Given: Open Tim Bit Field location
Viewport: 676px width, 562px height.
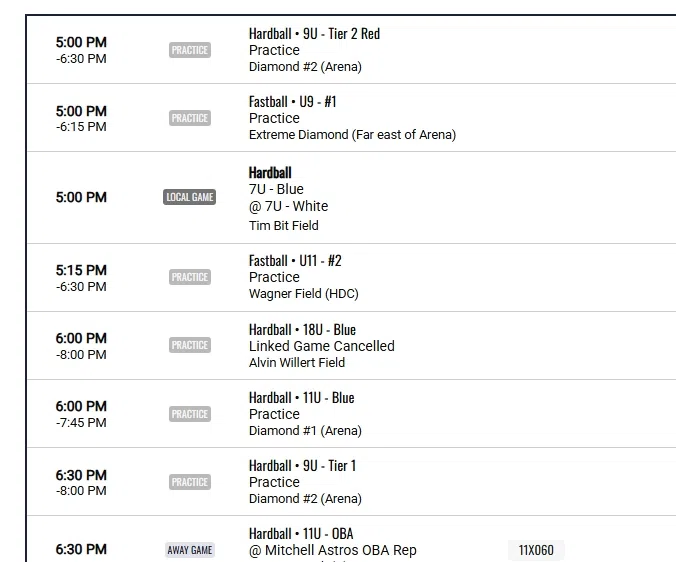Looking at the screenshot, I should coord(283,226).
